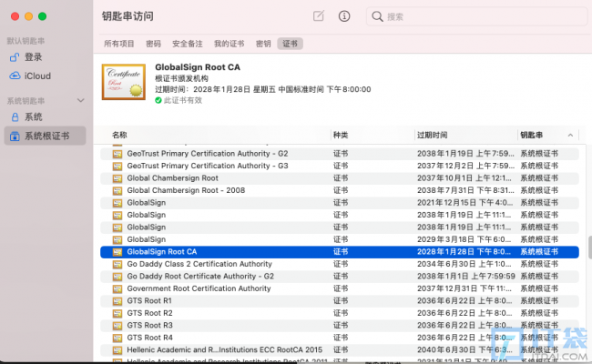Select the GTS Root R4 name
The width and height of the screenshot is (592, 364).
[x=149, y=338]
